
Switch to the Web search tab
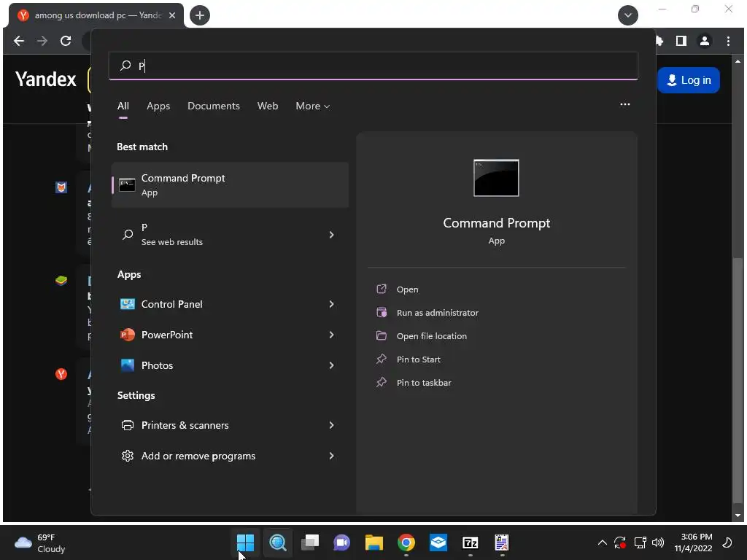268,106
